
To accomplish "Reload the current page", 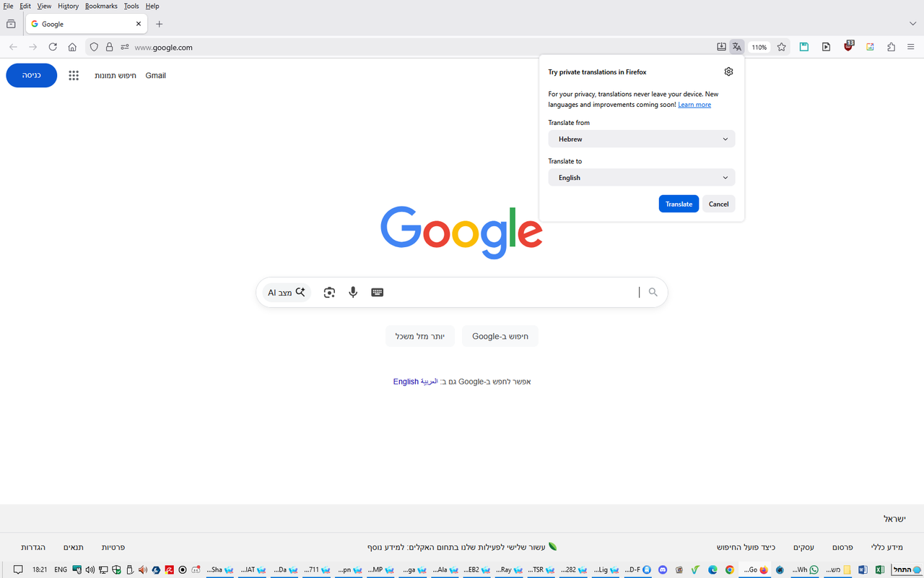I will coord(53,47).
